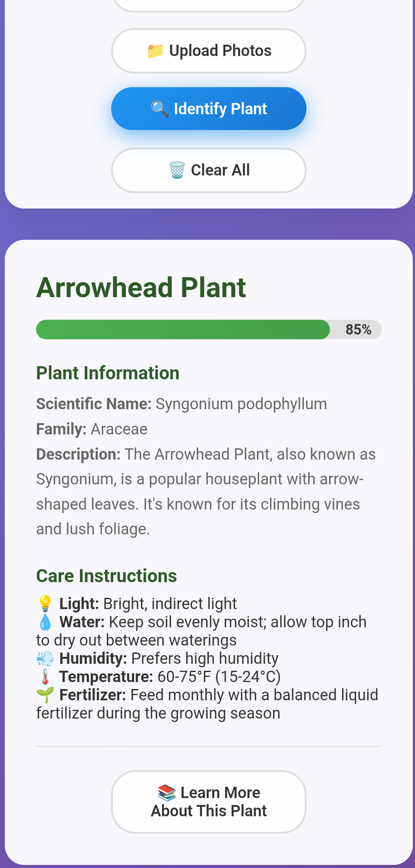Click the thermometer icon beside Temperature

[x=45, y=677]
